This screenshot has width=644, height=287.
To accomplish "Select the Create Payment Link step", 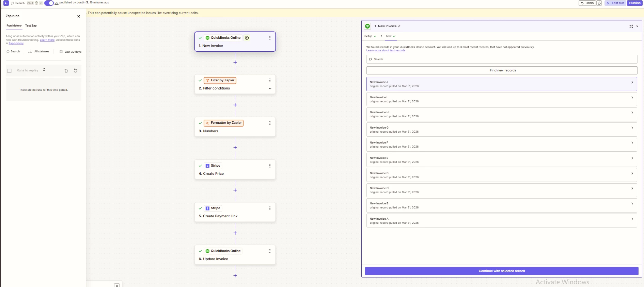I will point(235,212).
